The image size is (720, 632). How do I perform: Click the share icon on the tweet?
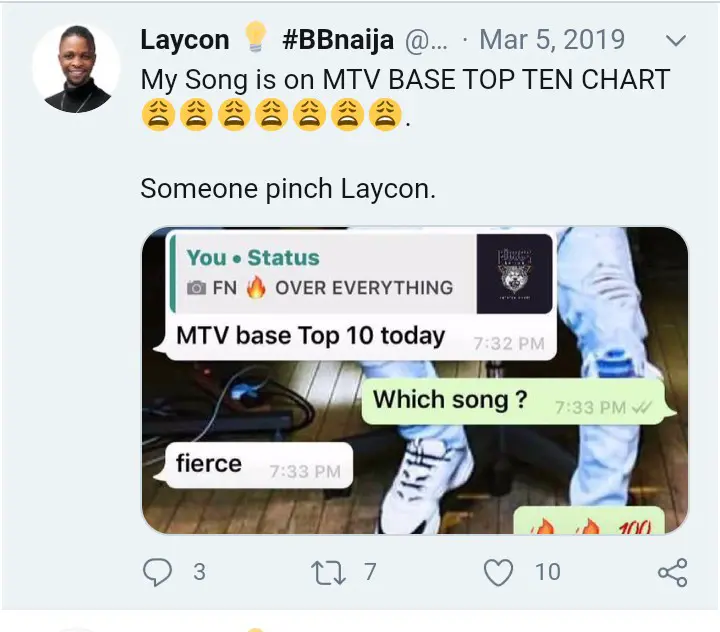[x=673, y=572]
